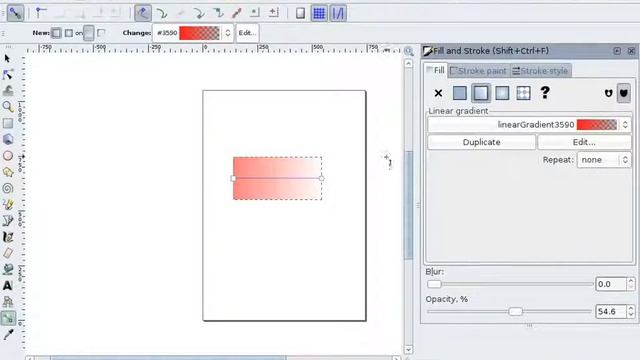Viewport: 640px width, 360px height.
Task: Select the Gradient tool
Action: tap(8, 318)
